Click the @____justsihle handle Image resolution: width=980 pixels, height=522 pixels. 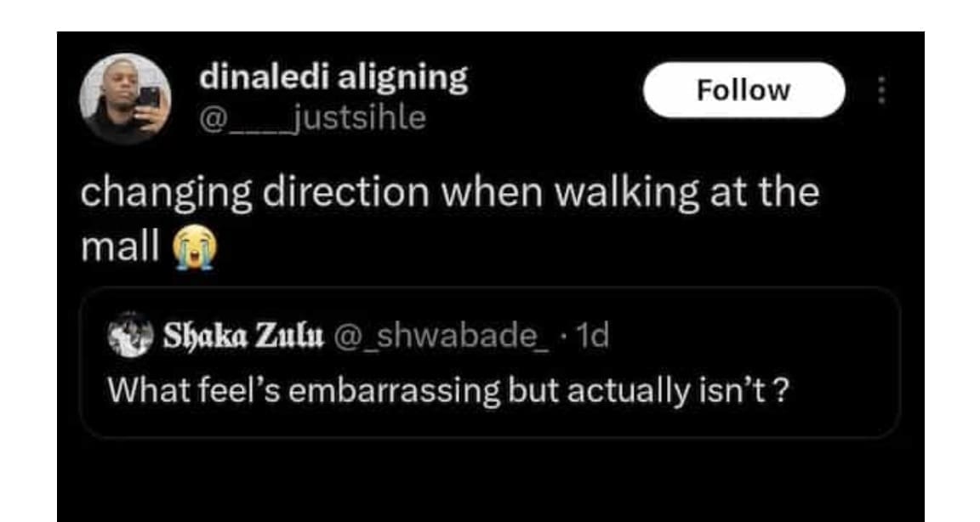[311, 118]
